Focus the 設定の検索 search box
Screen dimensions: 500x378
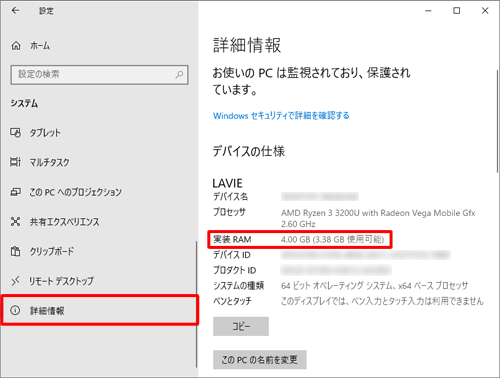pyautogui.click(x=99, y=74)
